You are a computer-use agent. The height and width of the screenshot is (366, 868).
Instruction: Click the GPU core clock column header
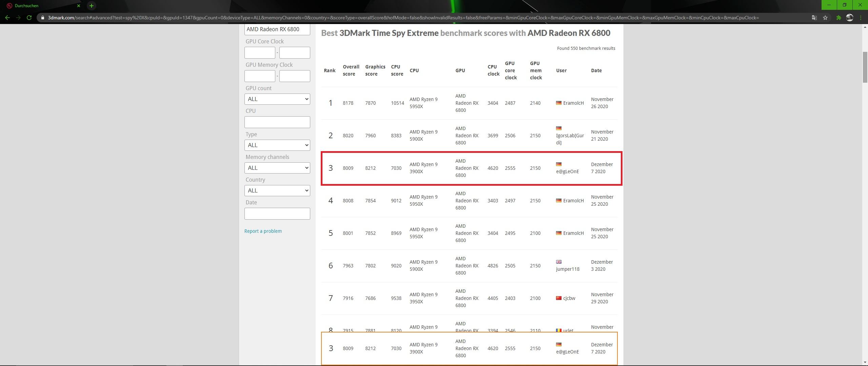coord(511,70)
